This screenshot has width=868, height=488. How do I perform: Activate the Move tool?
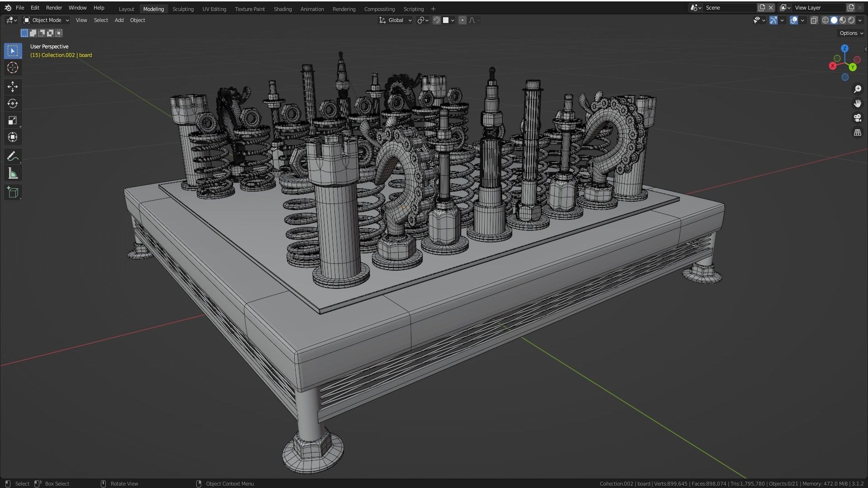[x=13, y=86]
